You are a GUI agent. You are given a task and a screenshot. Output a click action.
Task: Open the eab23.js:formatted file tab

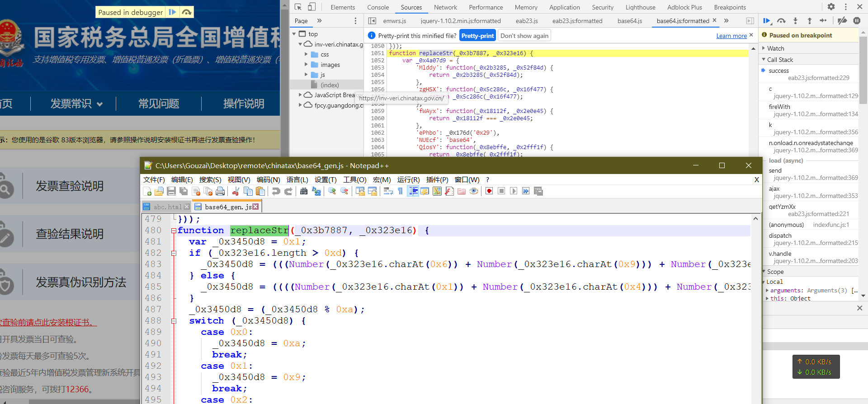click(577, 21)
